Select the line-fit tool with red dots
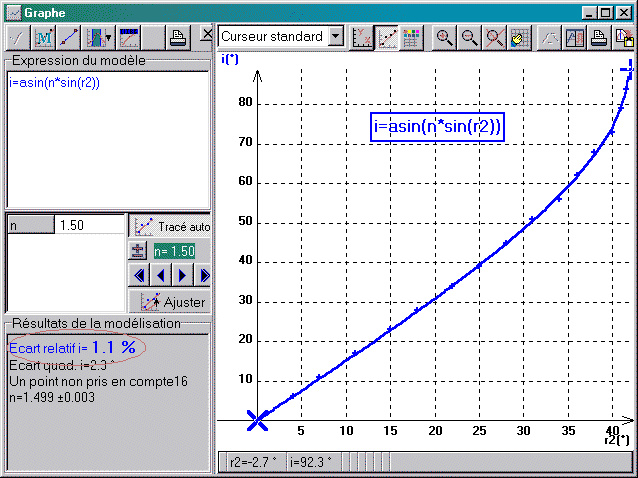The height and width of the screenshot is (478, 638). click(69, 38)
